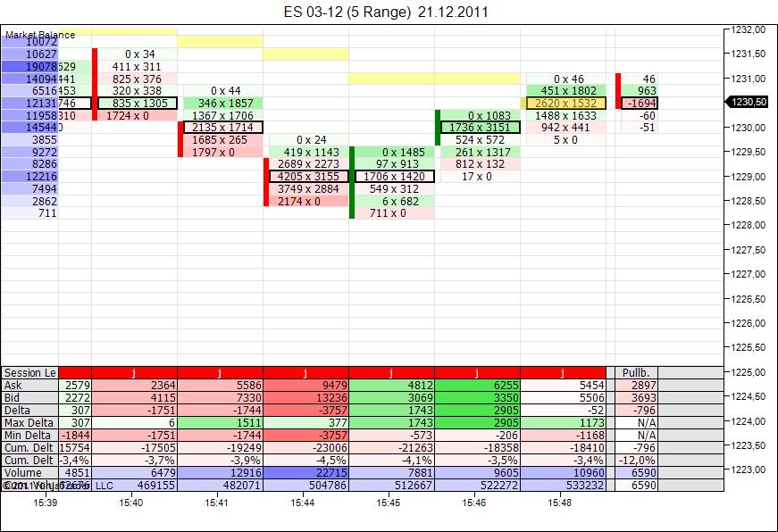
Task: Select highlighted cell 2620 x 1532
Action: (x=566, y=104)
